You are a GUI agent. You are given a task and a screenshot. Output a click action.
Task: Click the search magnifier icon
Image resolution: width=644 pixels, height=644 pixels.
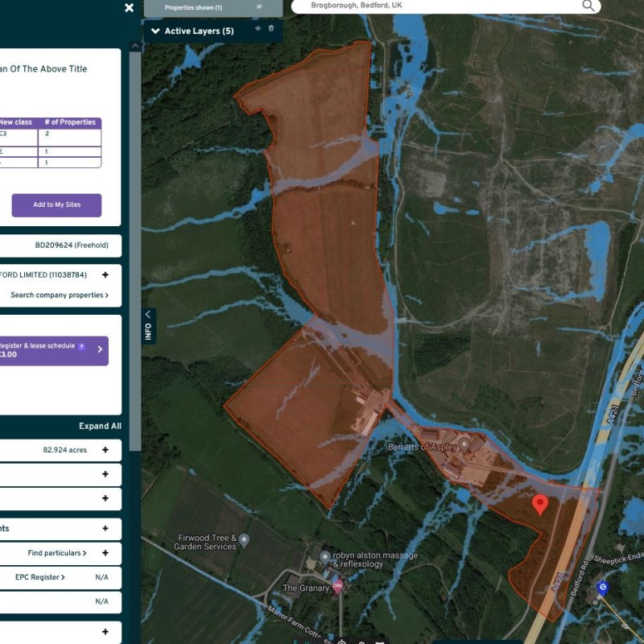click(589, 6)
